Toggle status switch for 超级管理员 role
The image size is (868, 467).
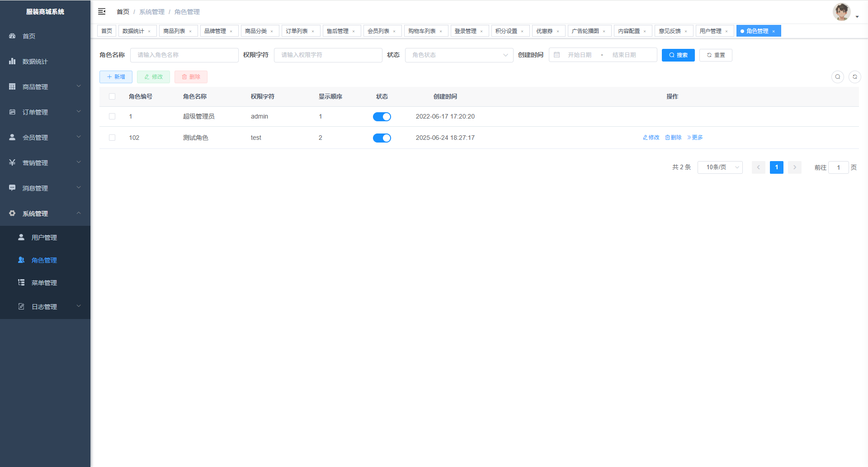coord(382,117)
